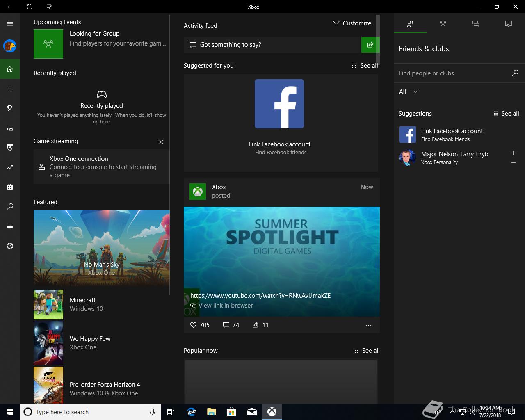Screen dimensions: 525x420
Task: Open We Happy Few featured item
Action: click(x=100, y=343)
